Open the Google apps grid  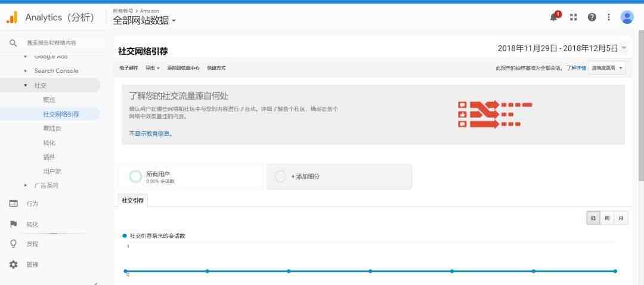574,17
